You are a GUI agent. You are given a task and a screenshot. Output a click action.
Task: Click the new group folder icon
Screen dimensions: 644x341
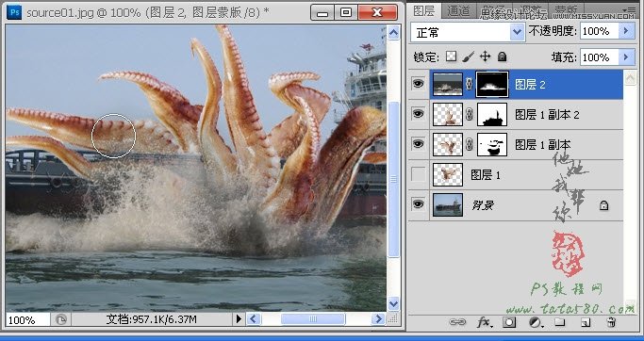559,322
